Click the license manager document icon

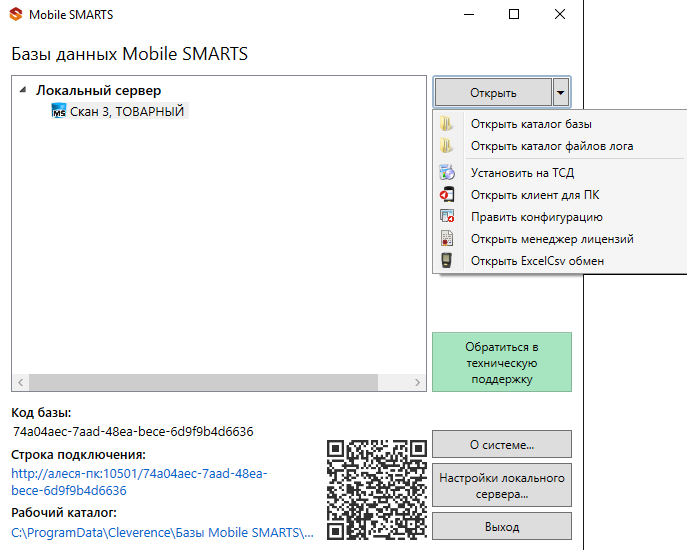coord(447,238)
